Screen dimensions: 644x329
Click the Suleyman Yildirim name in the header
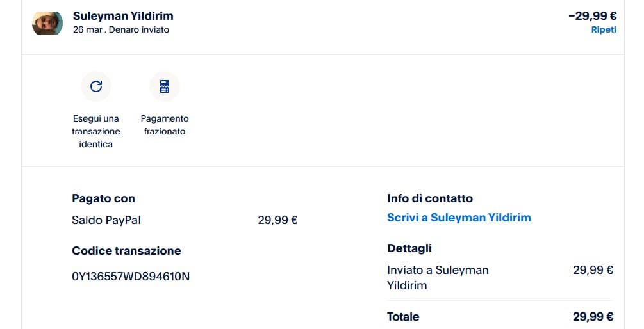coord(123,15)
